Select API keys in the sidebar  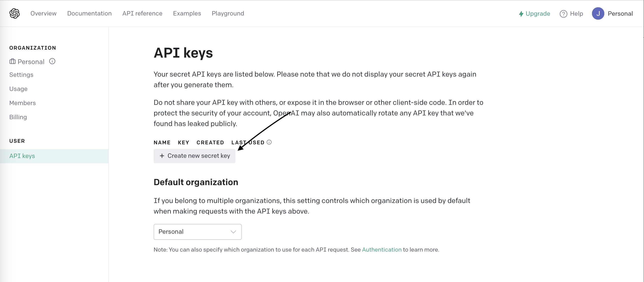[x=22, y=156]
